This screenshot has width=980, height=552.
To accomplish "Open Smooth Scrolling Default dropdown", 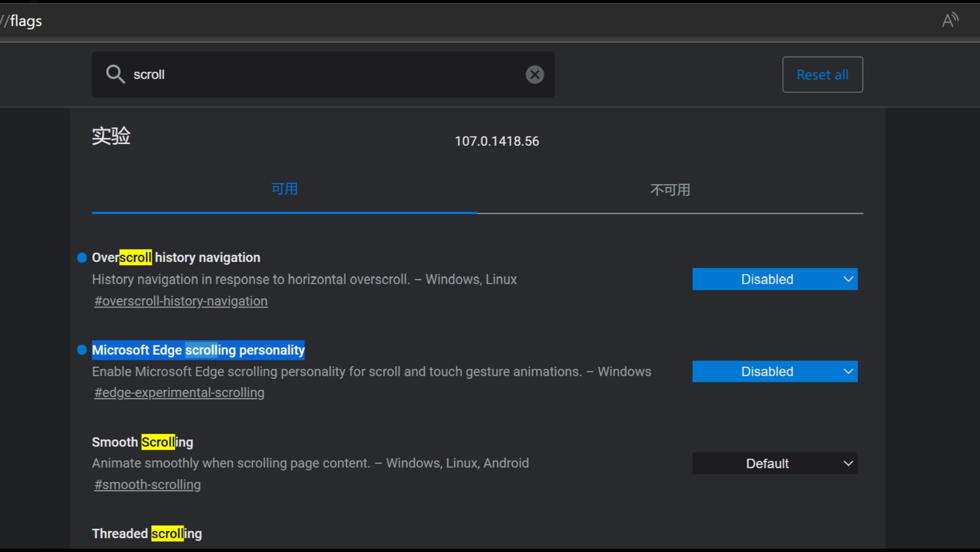I will coord(775,463).
